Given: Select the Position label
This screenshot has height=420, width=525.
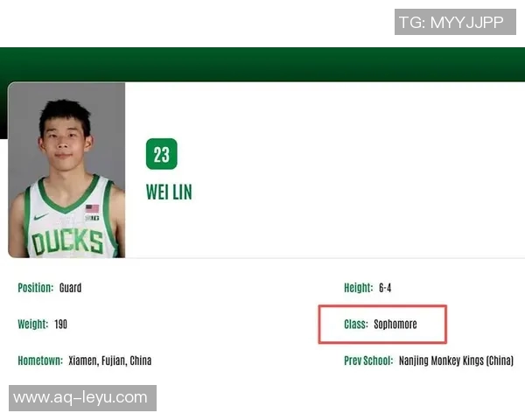Looking at the screenshot, I should pyautogui.click(x=36, y=288).
